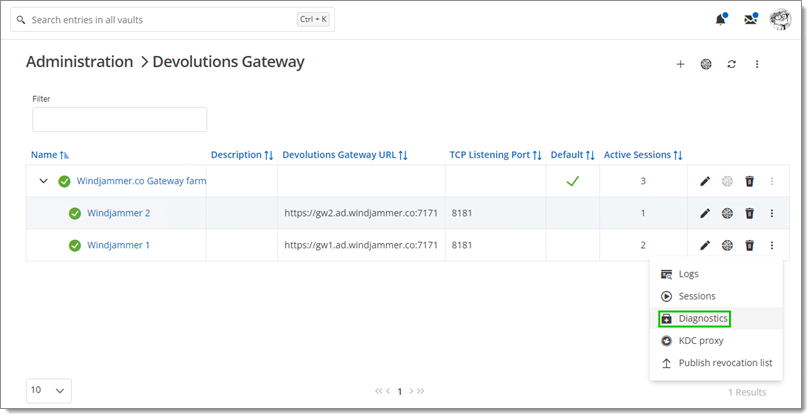Delete Windjammer 1 with trash icon

pos(749,245)
